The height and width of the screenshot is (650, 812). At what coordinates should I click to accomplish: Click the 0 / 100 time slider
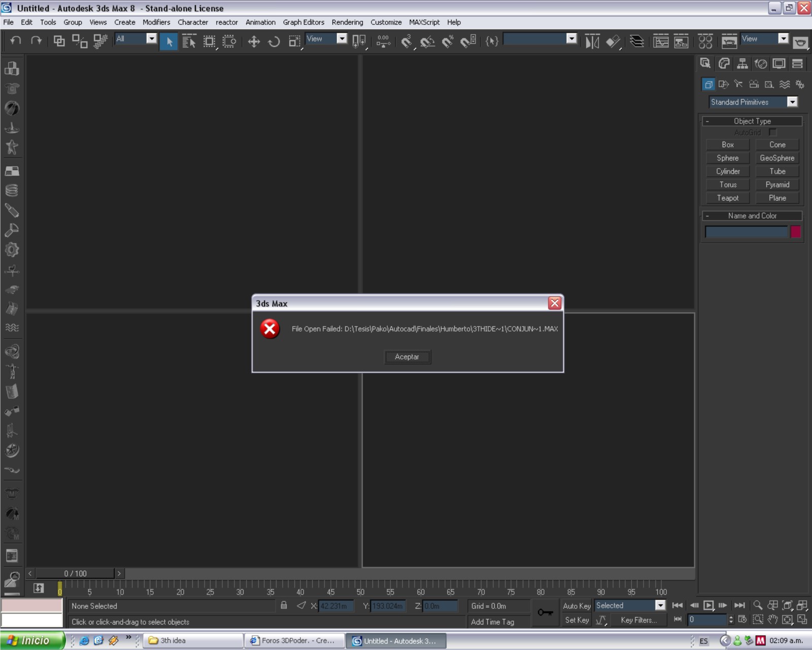tap(75, 573)
